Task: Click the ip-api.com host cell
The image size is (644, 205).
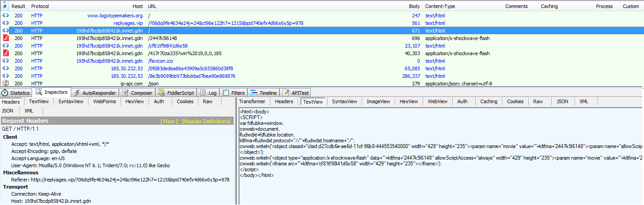Action: [131, 84]
